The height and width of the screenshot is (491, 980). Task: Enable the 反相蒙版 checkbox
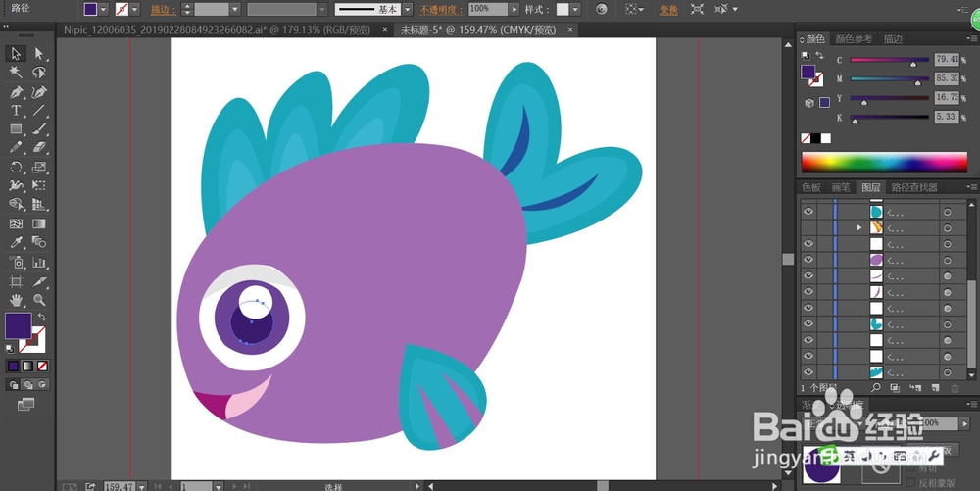pyautogui.click(x=910, y=483)
